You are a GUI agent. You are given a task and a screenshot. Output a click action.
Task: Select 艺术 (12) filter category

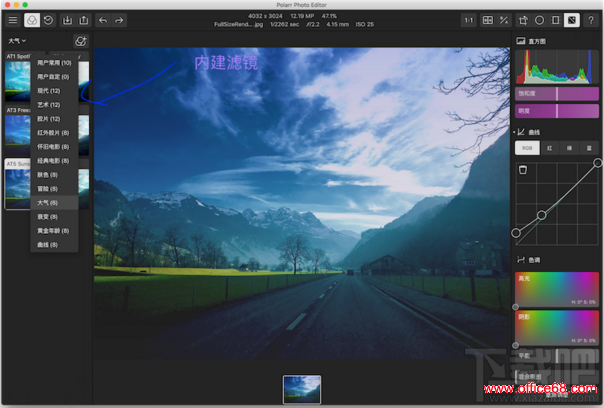click(54, 105)
